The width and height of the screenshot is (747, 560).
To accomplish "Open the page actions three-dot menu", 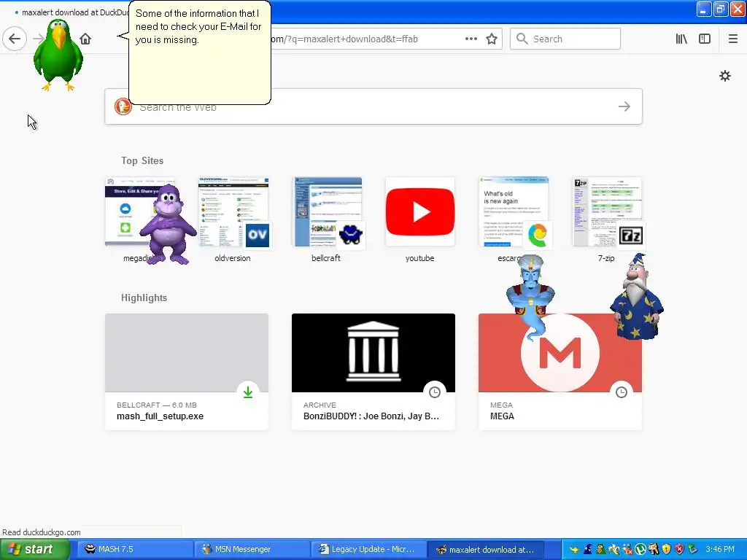I will 471,39.
